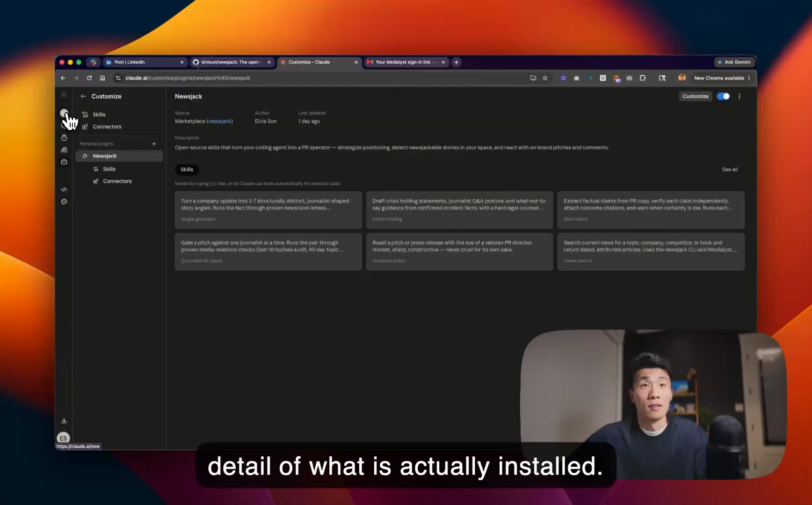Click the site information icon in address bar
Screen dimensions: 812x505
118,78
